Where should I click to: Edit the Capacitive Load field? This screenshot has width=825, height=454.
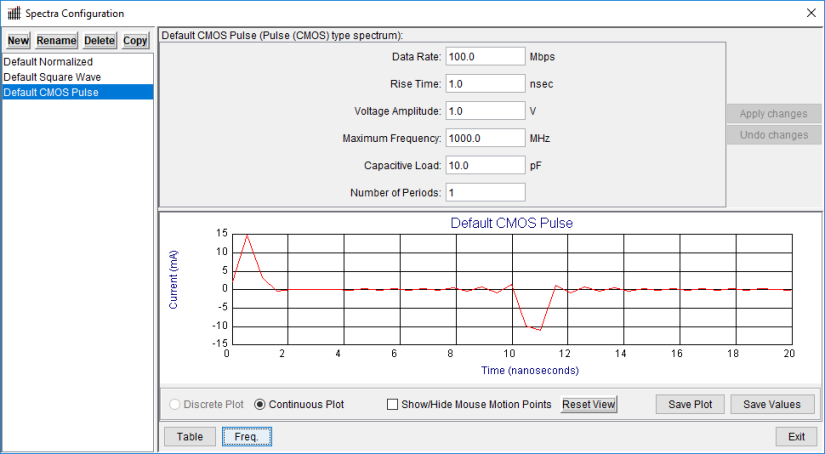485,166
